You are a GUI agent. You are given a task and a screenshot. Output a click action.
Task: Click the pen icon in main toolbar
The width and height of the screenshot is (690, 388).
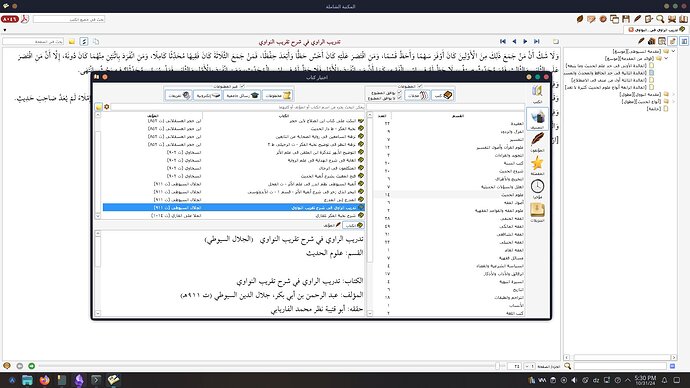click(637, 19)
